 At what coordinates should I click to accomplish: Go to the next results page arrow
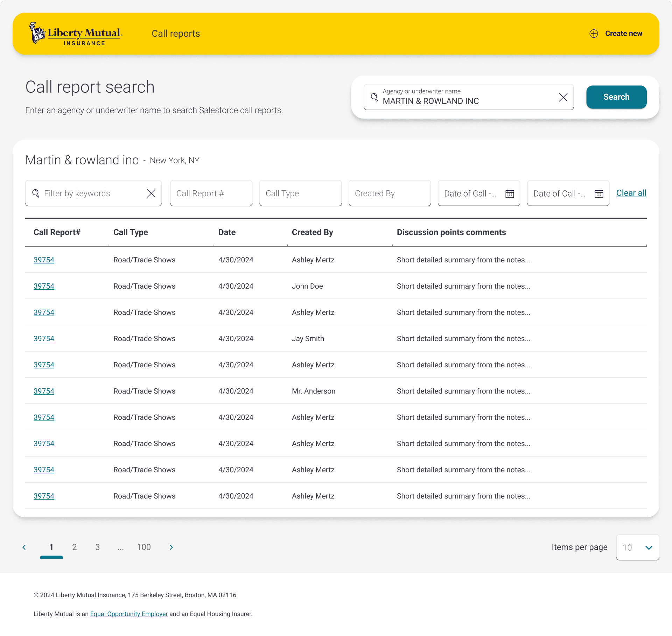[x=171, y=547]
